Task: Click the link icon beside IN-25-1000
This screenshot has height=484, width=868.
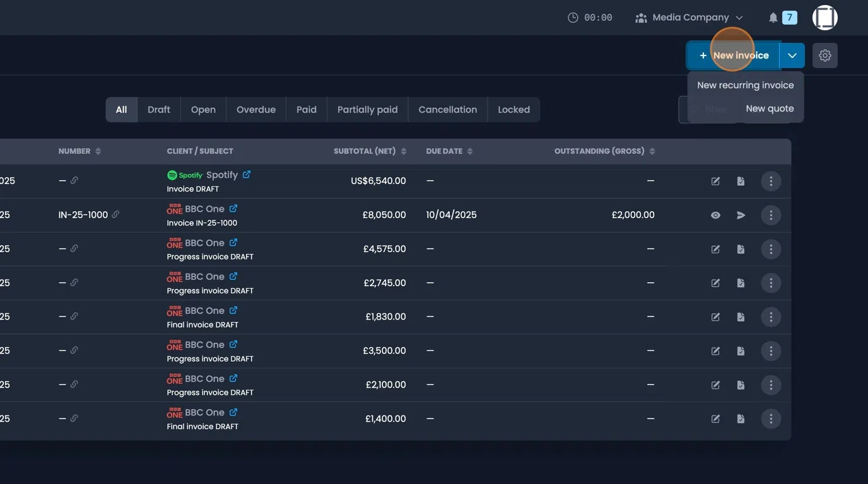Action: click(115, 214)
